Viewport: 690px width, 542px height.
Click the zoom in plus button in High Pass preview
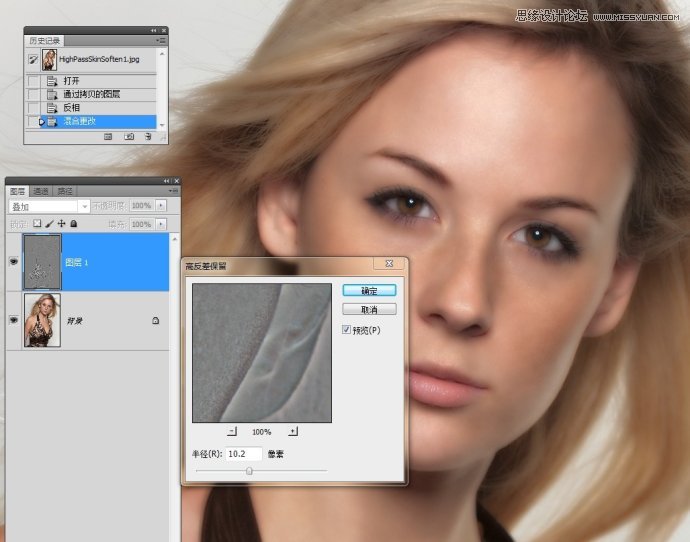293,432
